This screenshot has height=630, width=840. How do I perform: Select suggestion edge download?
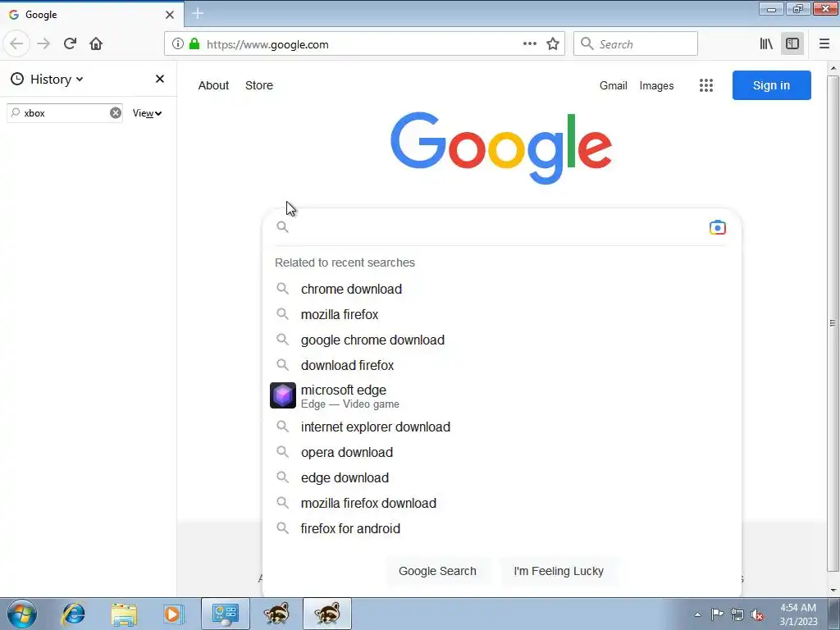[x=501, y=478]
